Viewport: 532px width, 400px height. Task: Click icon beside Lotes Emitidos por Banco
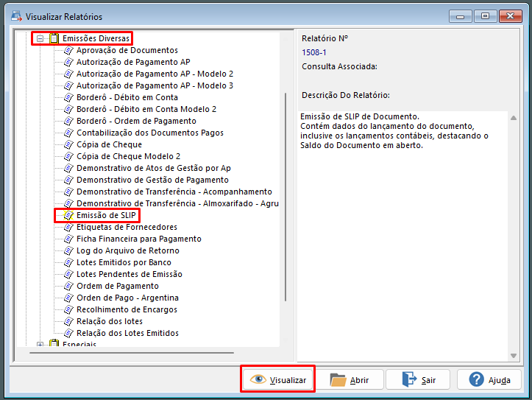point(69,262)
